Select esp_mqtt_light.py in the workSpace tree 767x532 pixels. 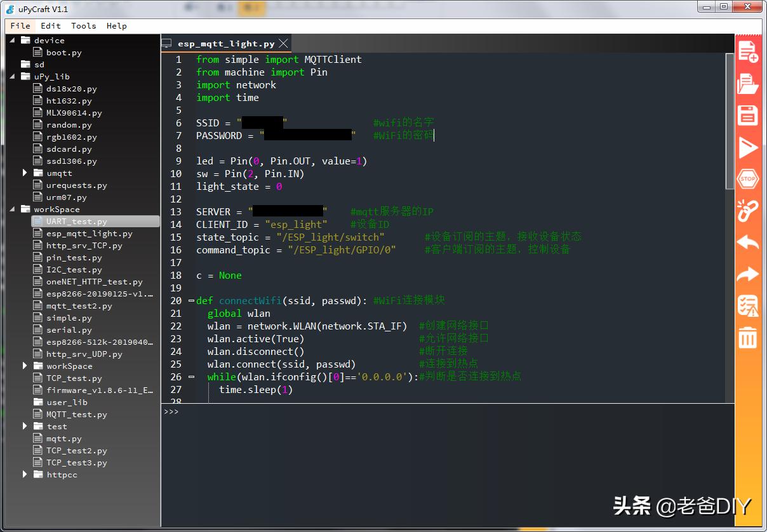tap(89, 234)
